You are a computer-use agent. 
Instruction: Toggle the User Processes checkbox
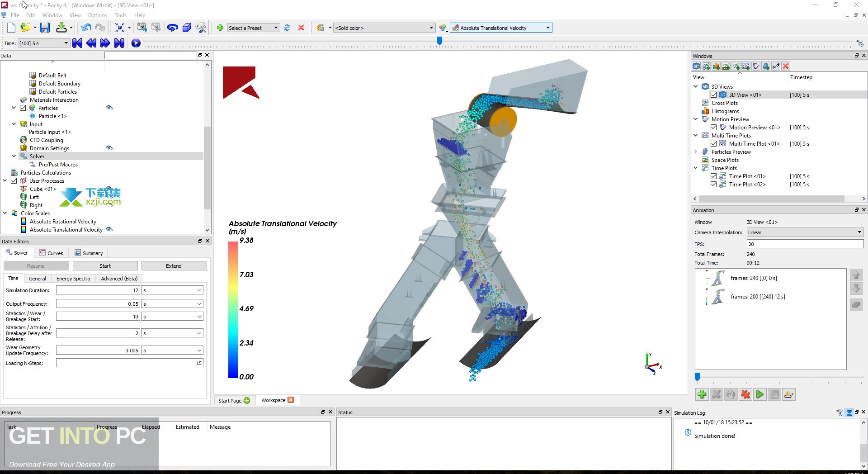14,181
